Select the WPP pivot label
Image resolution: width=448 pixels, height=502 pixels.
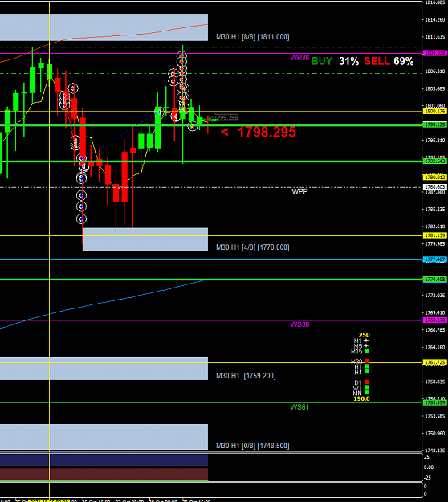point(299,191)
